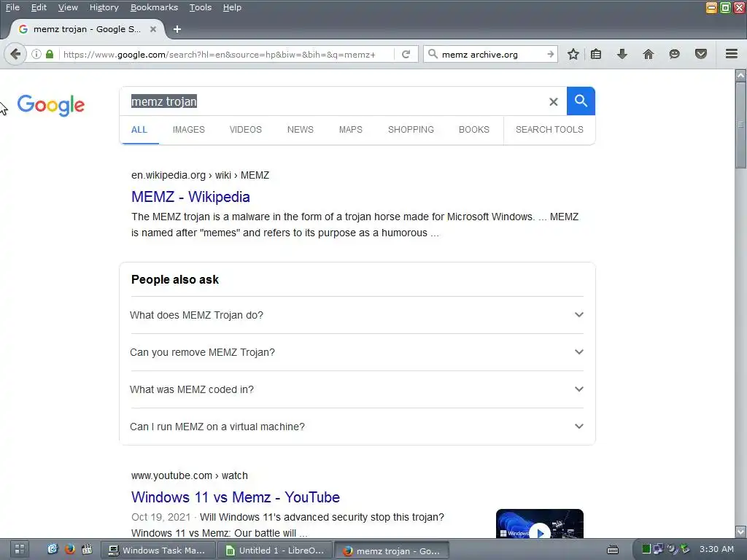Image resolution: width=747 pixels, height=560 pixels.
Task: Click the scrollbar up arrow
Action: tap(740, 75)
